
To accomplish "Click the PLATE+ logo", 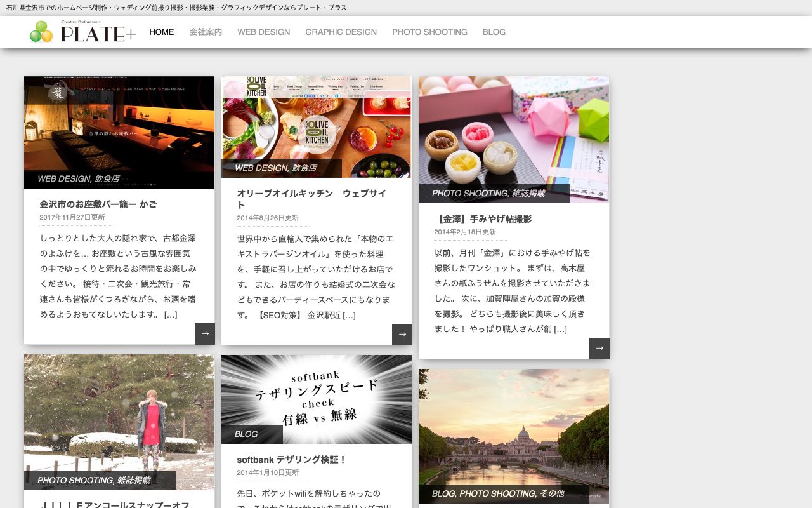I will tap(83, 31).
